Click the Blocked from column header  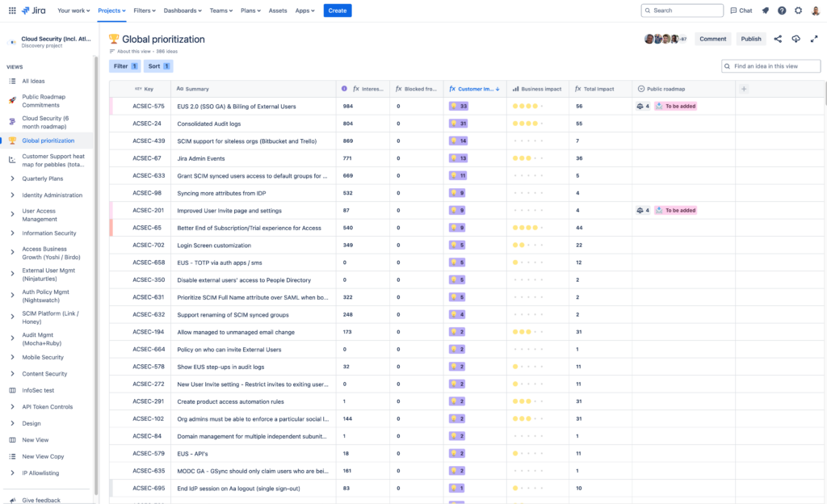(x=416, y=89)
